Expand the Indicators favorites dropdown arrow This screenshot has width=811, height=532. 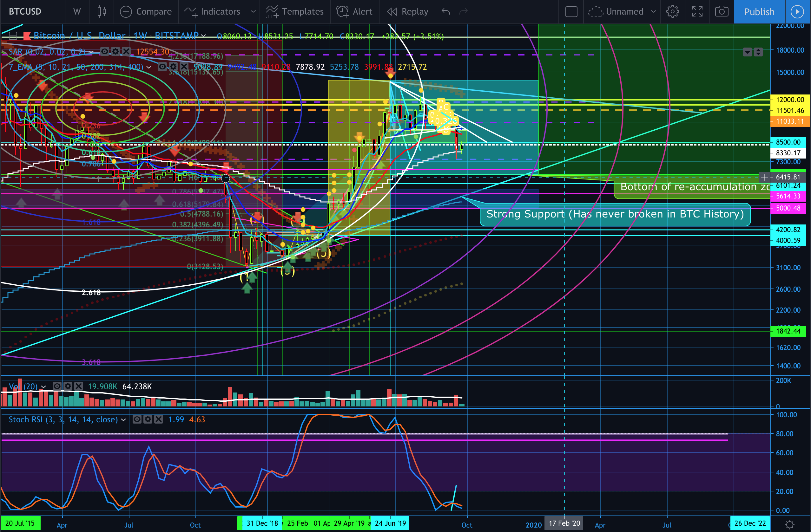[x=253, y=12]
